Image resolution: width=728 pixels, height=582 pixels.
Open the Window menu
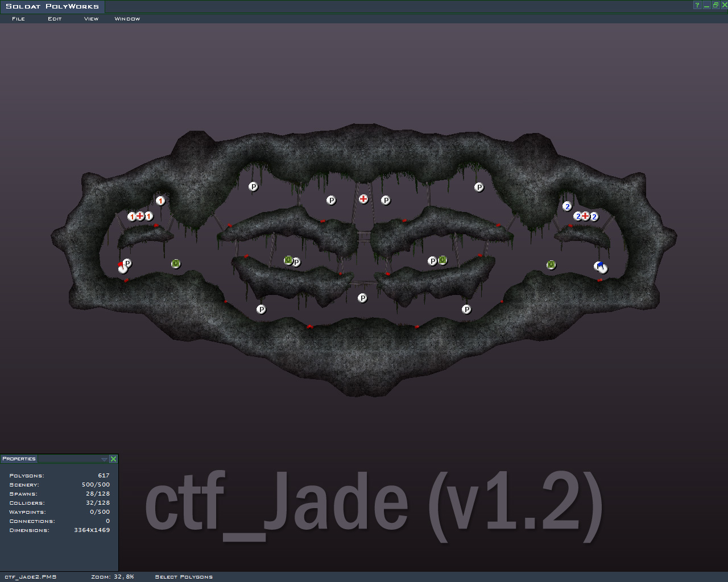tap(127, 19)
